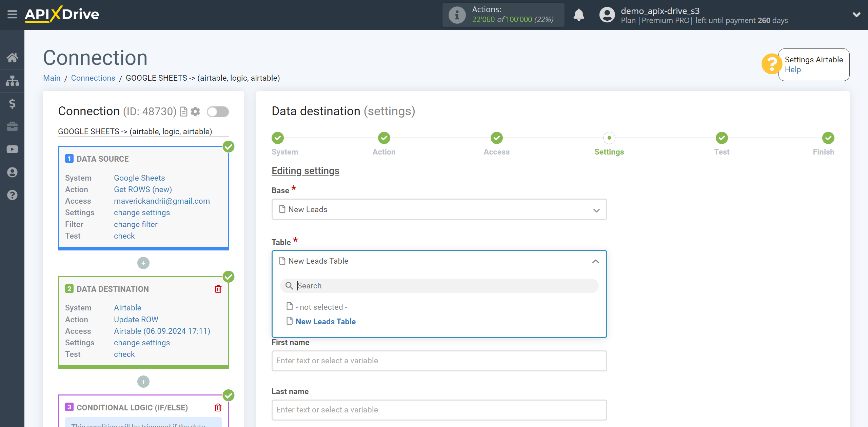Go to Test step
Viewport: 868px width, 427px height.
pyautogui.click(x=722, y=138)
